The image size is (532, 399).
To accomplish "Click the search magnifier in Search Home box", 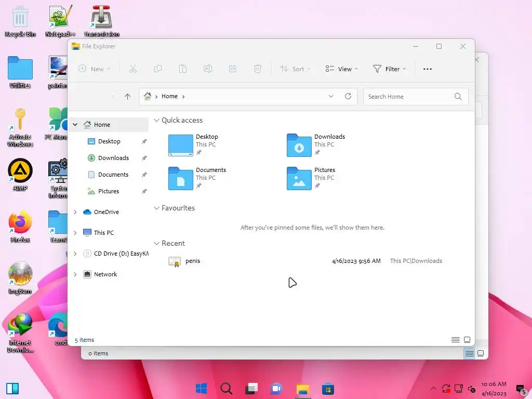I will point(458,97).
